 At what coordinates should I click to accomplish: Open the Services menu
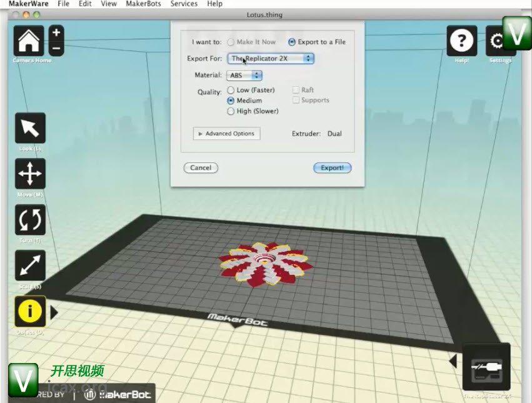click(184, 4)
